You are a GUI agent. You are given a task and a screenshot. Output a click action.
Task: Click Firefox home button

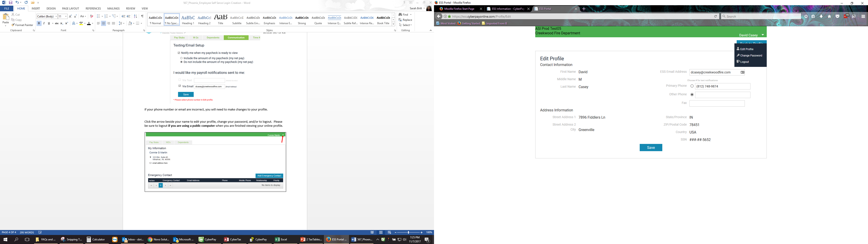829,16
